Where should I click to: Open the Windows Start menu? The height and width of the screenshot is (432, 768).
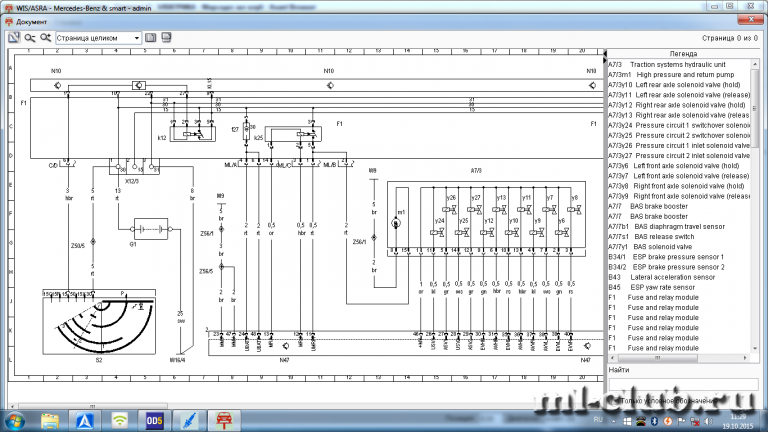coord(15,421)
